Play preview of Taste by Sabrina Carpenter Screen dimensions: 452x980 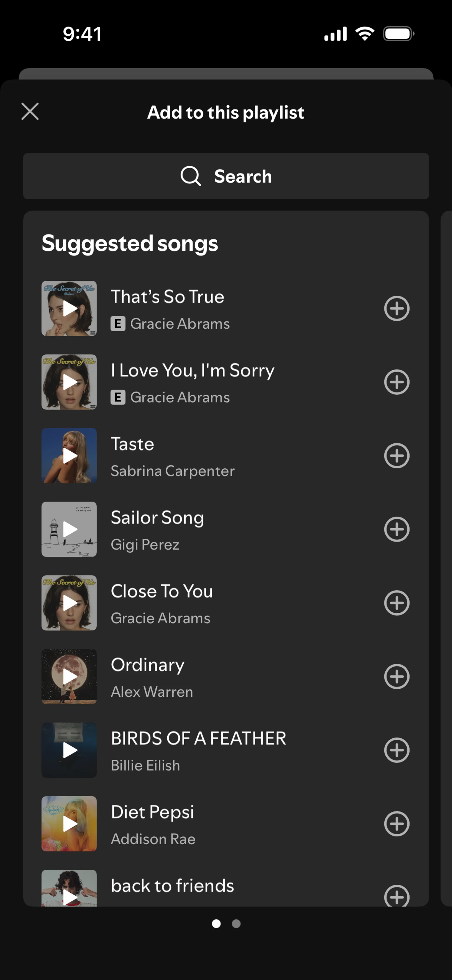click(x=69, y=456)
